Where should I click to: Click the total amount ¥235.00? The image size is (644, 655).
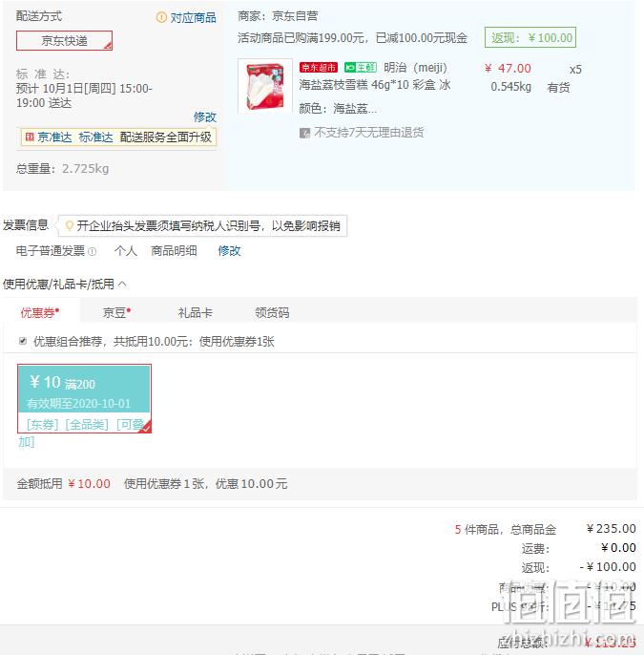coord(611,529)
